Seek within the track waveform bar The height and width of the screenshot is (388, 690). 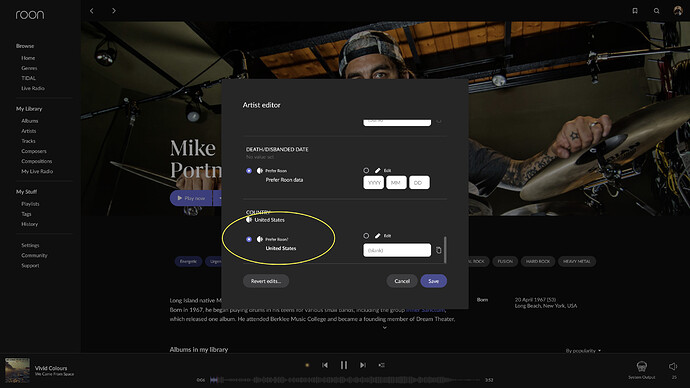point(345,380)
